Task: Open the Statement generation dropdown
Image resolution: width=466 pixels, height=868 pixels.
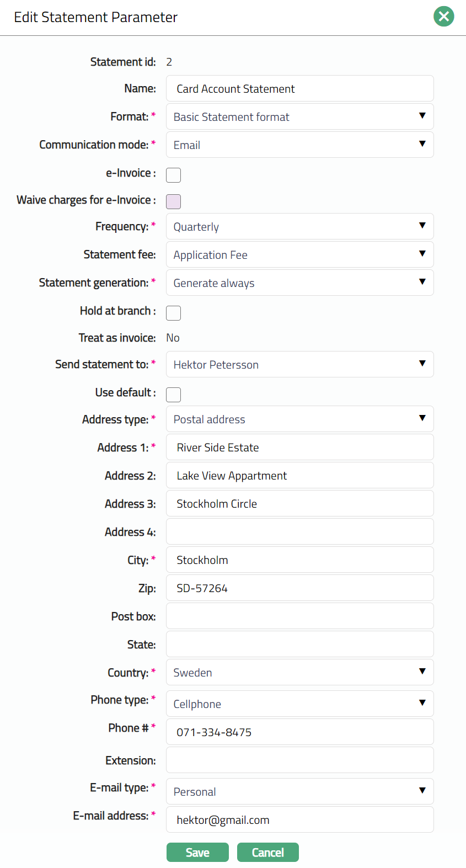Action: coord(299,283)
